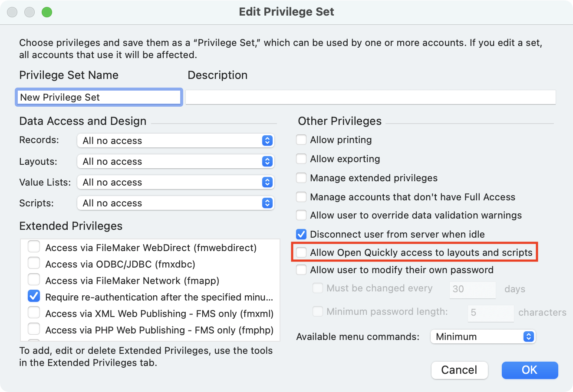This screenshot has height=392, width=573.
Task: Toggle Manage extended privileges checkbox
Action: [x=301, y=178]
